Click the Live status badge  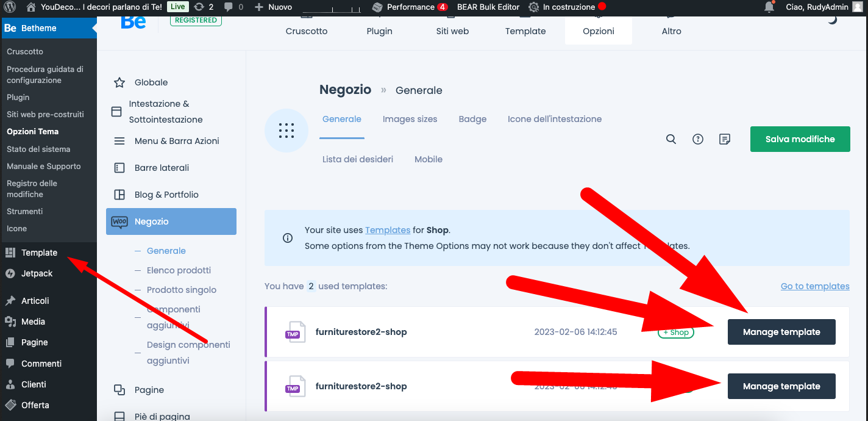[177, 7]
